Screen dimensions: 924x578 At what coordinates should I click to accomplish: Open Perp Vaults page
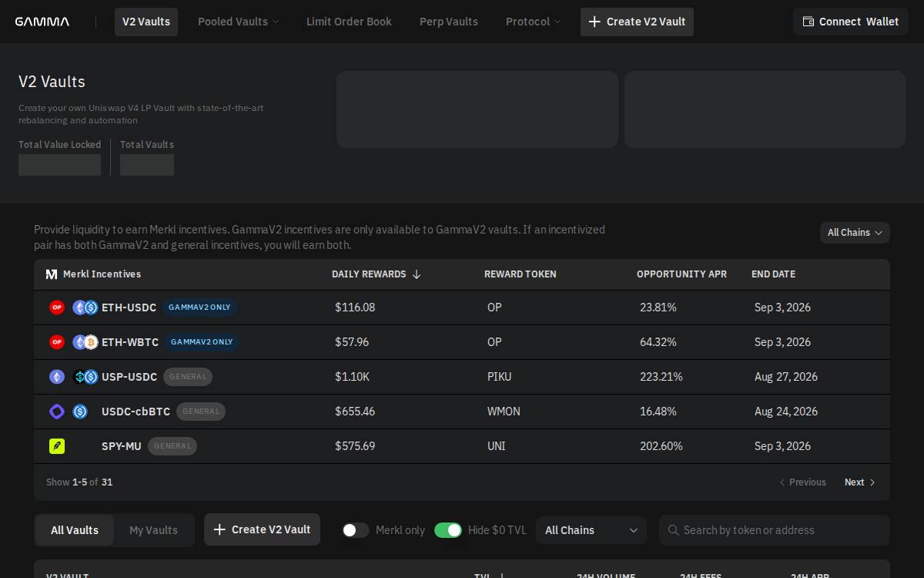(449, 22)
